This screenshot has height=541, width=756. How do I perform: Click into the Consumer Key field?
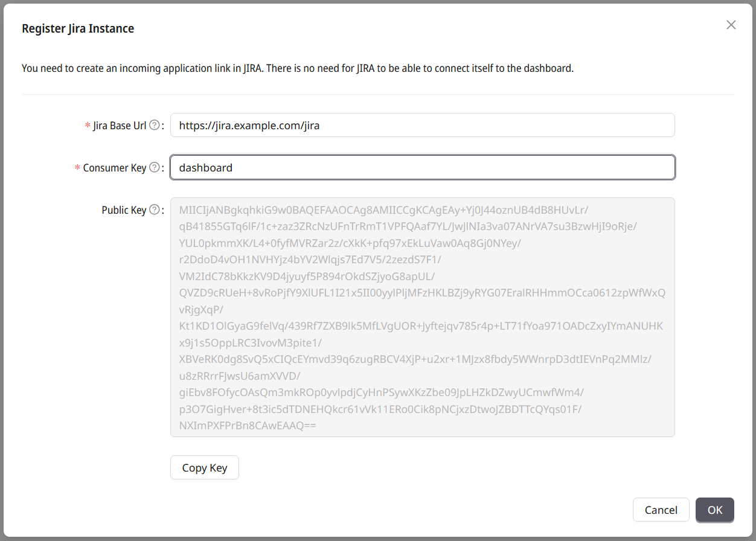(x=423, y=167)
